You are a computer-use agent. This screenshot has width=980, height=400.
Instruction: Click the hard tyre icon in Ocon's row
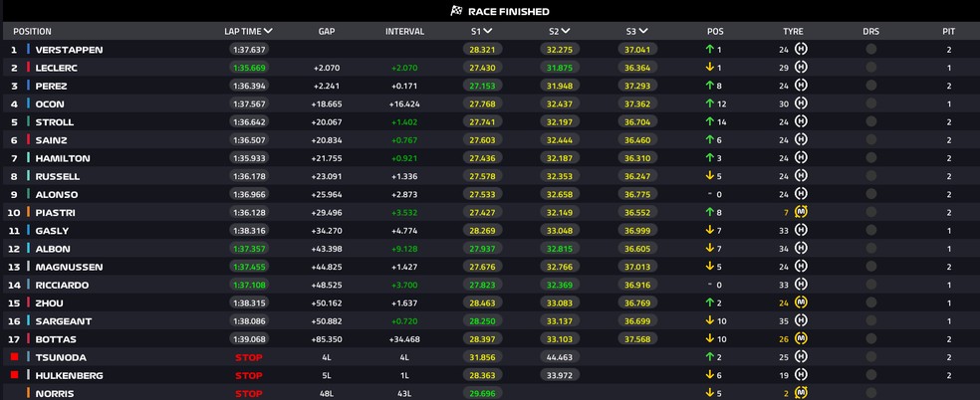pyautogui.click(x=801, y=102)
